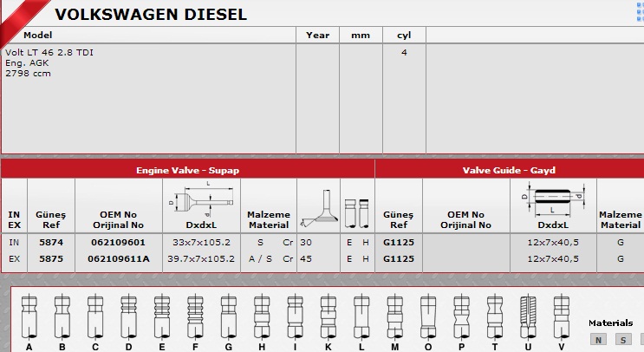Select valve stem type E icon
The image size is (644, 352).
(162, 316)
